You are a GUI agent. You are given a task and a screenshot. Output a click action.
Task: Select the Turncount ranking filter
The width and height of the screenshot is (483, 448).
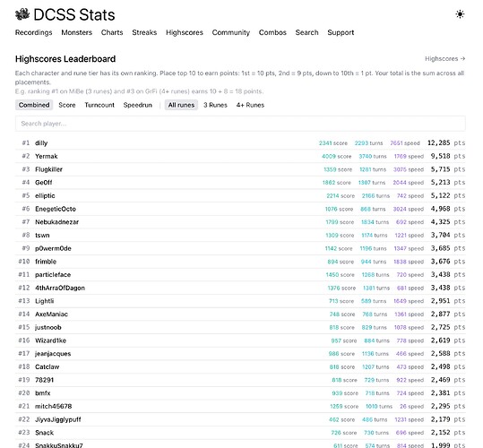99,105
